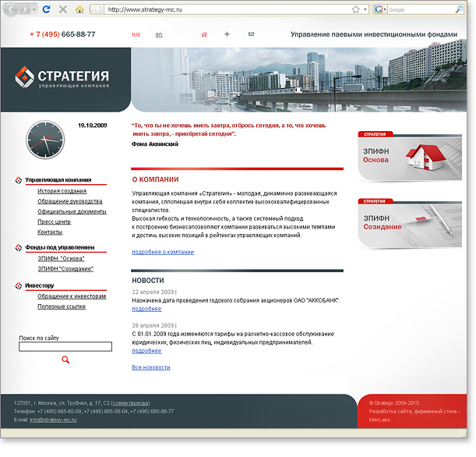Open Официальные документы page
The image size is (476, 457).
pyautogui.click(x=72, y=211)
